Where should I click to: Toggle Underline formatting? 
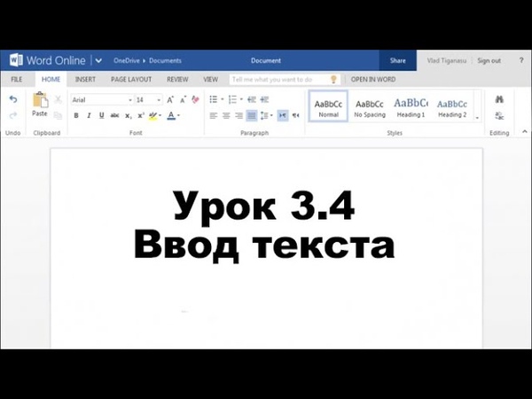coord(101,115)
